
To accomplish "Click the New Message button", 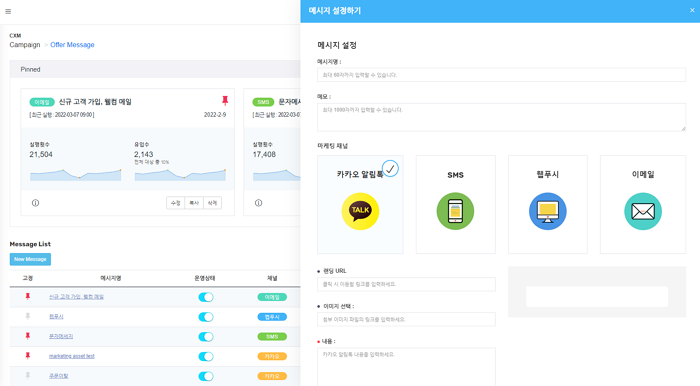I will coord(30,259).
